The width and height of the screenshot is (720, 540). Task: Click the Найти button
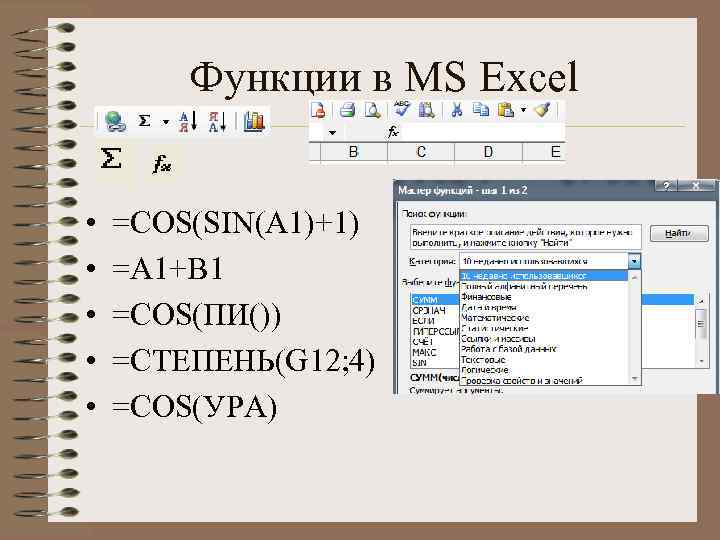679,233
